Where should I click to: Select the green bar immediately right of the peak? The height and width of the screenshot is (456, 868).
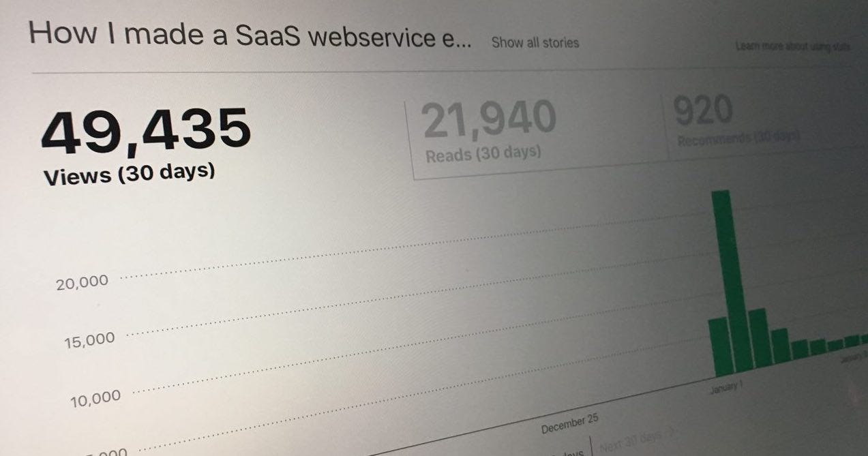760,338
